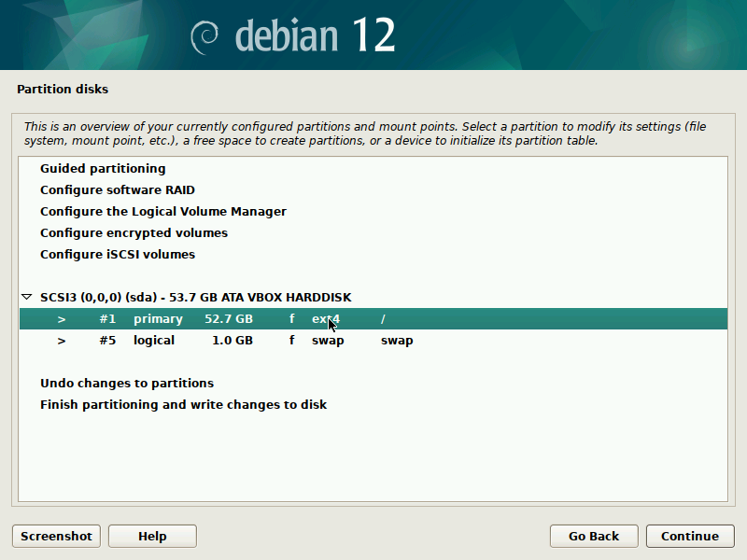Click the ext4 filesystem text
The height and width of the screenshot is (560, 747).
click(x=326, y=319)
